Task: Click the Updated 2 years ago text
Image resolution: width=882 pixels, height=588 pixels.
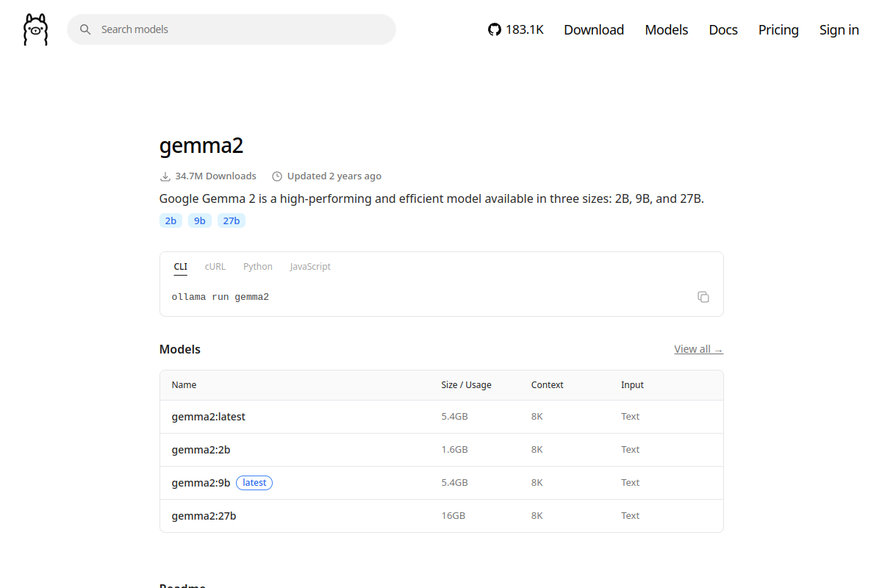Action: [x=334, y=176]
